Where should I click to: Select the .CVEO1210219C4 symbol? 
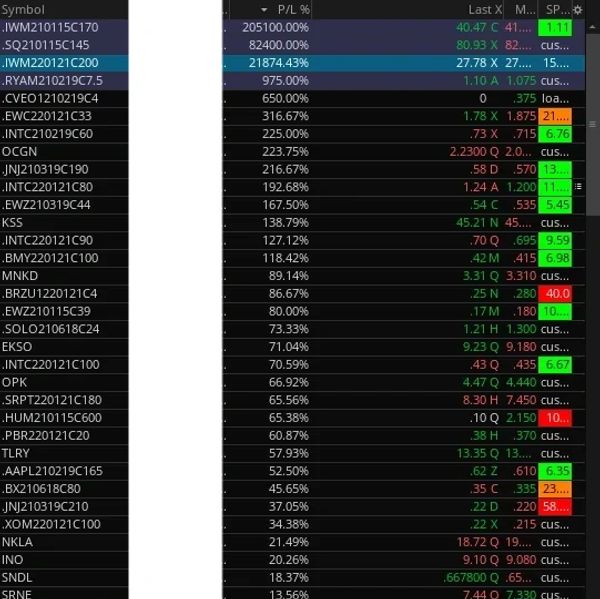[50, 98]
